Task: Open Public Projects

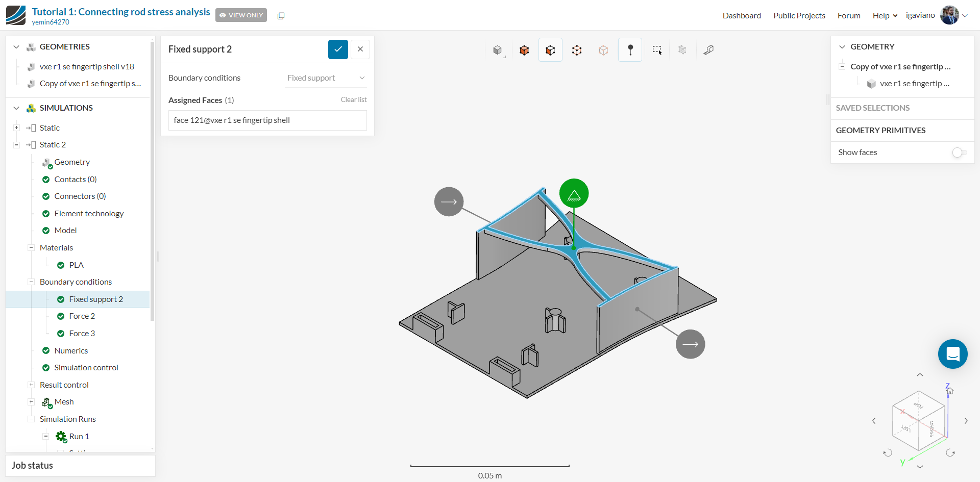Action: (799, 16)
